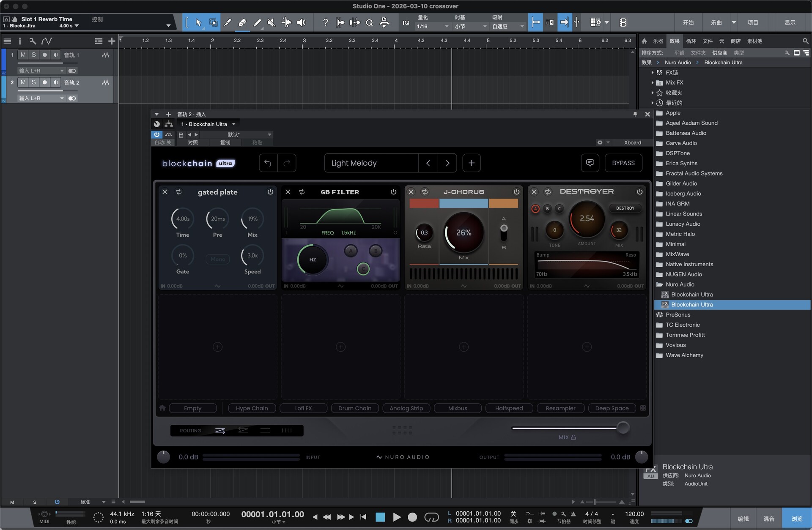812x530 pixels.
Task: Toggle the GB FILTER module power button
Action: click(393, 192)
